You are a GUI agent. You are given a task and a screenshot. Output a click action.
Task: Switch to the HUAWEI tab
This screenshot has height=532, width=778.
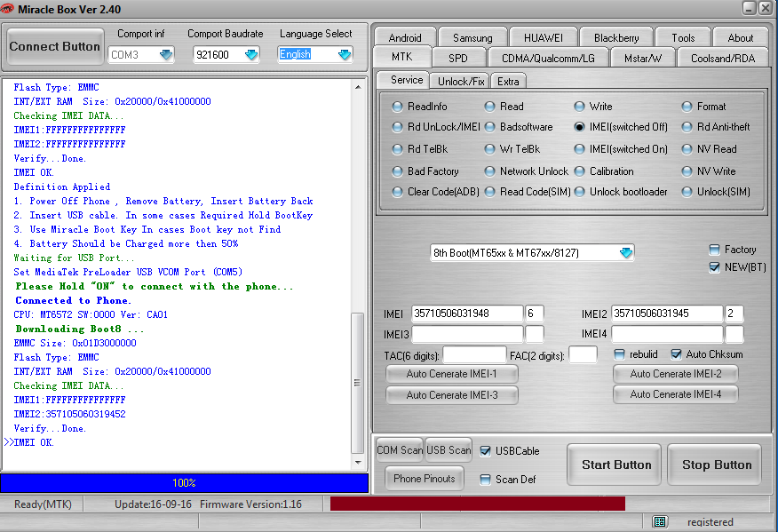[x=544, y=37]
